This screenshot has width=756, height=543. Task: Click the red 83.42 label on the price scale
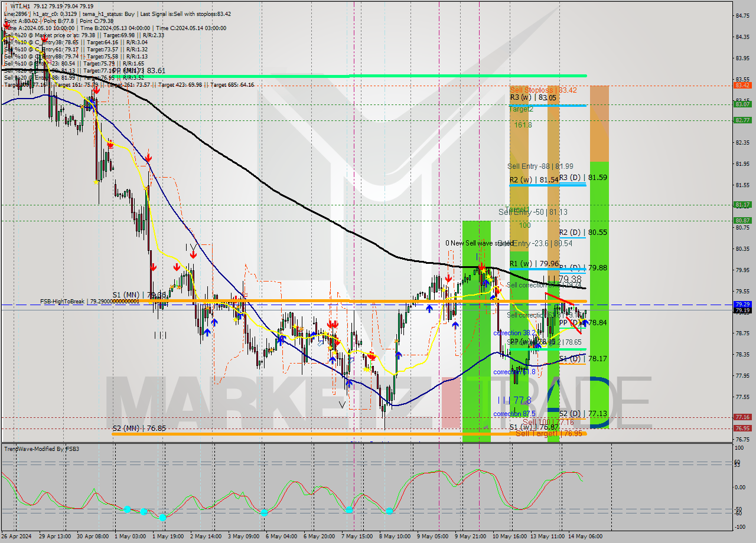pyautogui.click(x=742, y=85)
